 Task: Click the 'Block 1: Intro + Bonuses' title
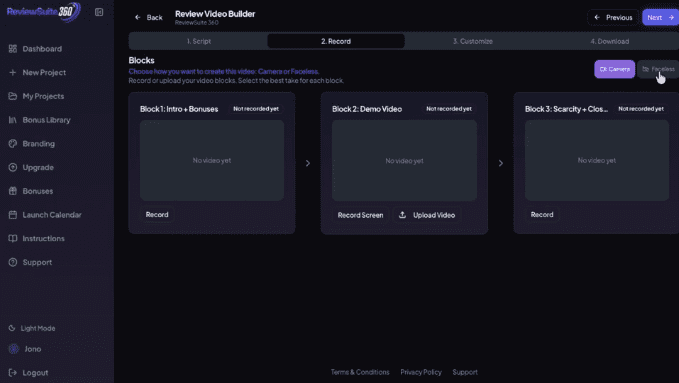(x=179, y=109)
